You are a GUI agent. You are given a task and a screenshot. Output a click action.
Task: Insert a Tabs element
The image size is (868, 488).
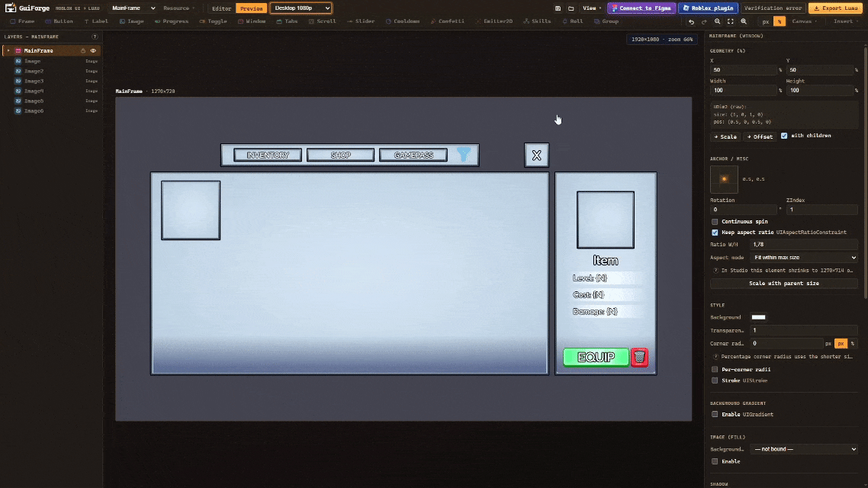tap(288, 21)
